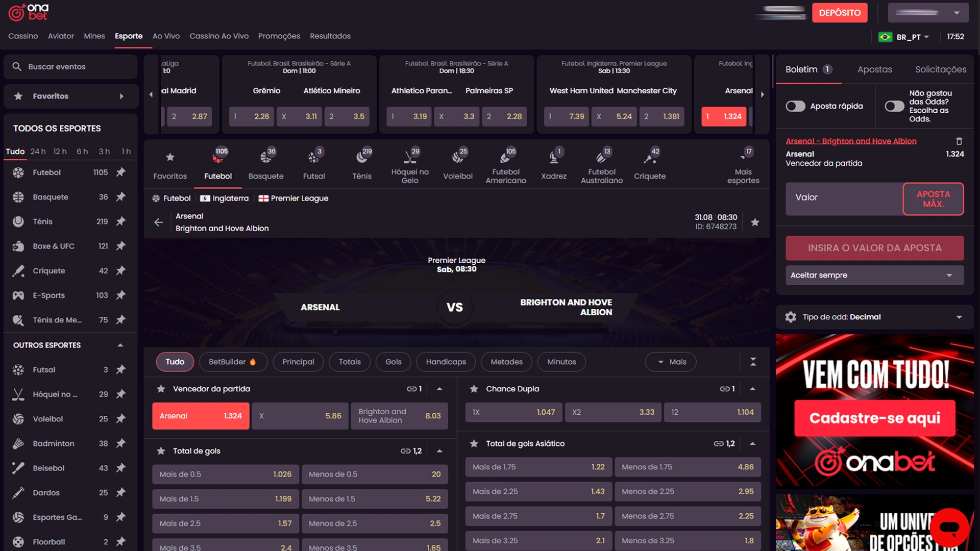Click the trash icon to remove Arsenal bet
The height and width of the screenshot is (551, 980).
click(959, 141)
